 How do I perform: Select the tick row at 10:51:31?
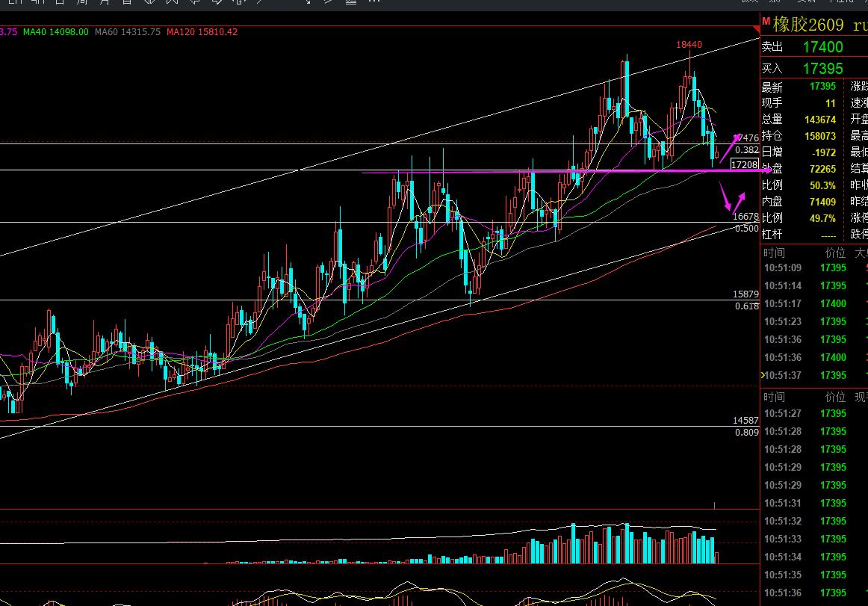pyautogui.click(x=814, y=504)
